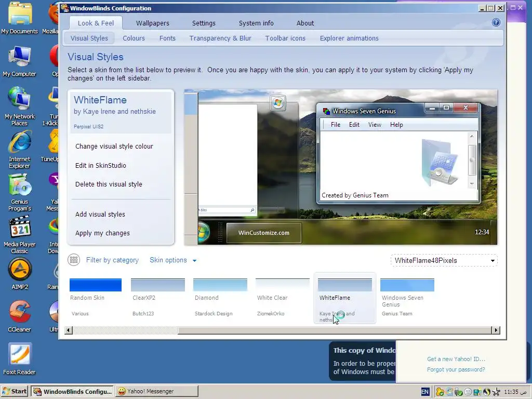The width and height of the screenshot is (532, 399).
Task: Click the network monitors tray icon
Action: click(x=478, y=392)
